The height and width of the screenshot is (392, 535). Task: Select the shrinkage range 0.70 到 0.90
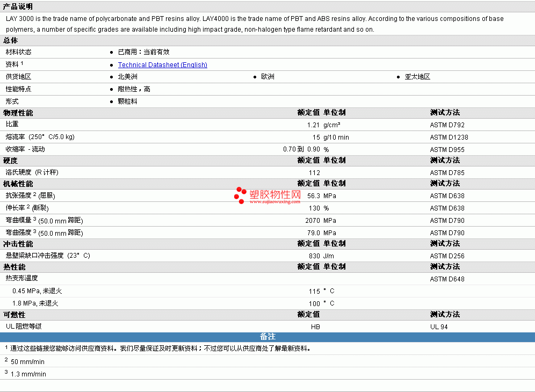point(302,149)
